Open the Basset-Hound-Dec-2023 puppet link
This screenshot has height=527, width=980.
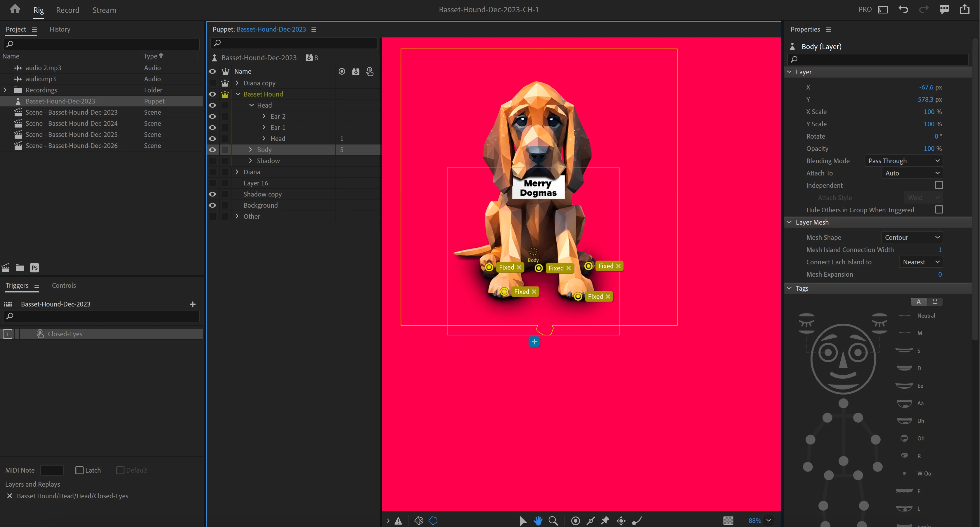[x=271, y=29]
